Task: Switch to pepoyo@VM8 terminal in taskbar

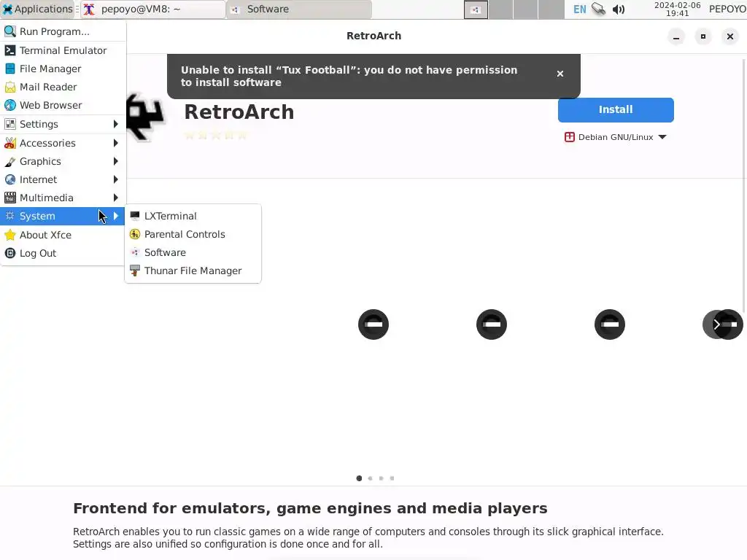Action: click(x=152, y=9)
